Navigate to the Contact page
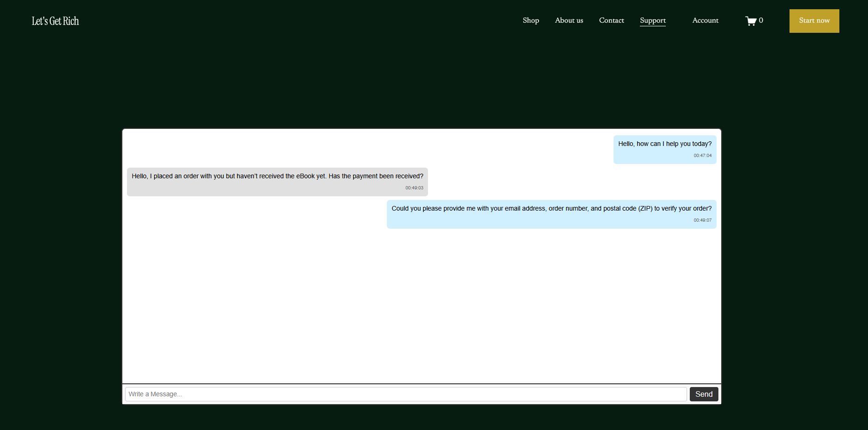The width and height of the screenshot is (868, 430). click(x=611, y=20)
